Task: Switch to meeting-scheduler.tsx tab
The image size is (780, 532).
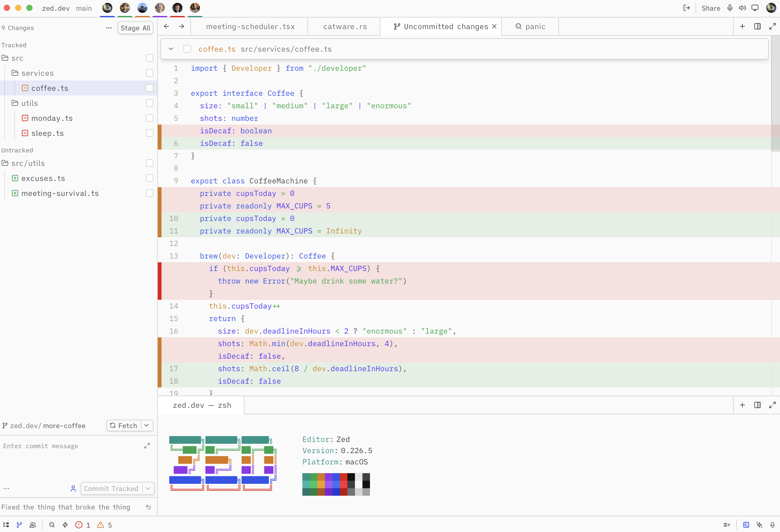Action: 250,27
